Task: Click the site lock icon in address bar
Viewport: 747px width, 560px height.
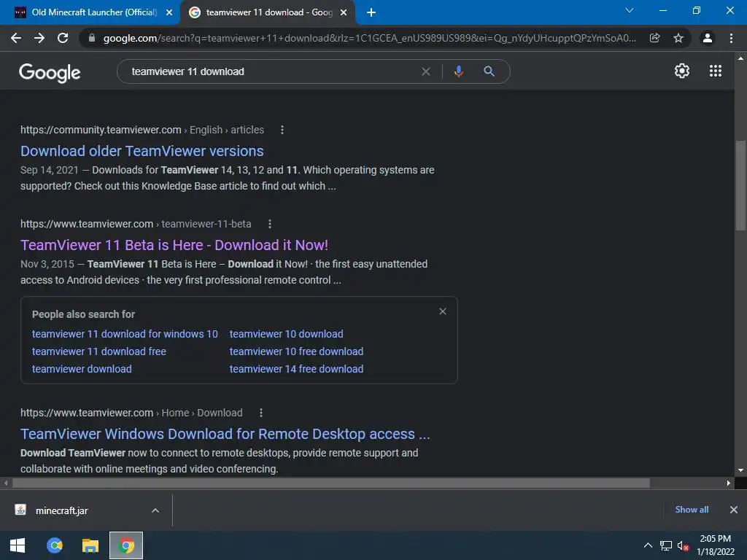Action: (92, 38)
